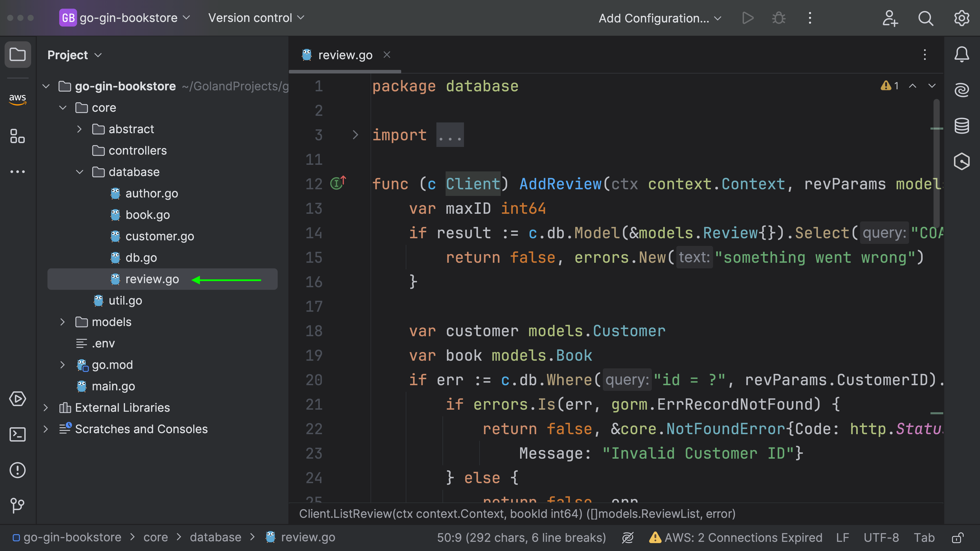Viewport: 980px width, 551px height.
Task: Open the Database panel on the right
Action: 962,126
